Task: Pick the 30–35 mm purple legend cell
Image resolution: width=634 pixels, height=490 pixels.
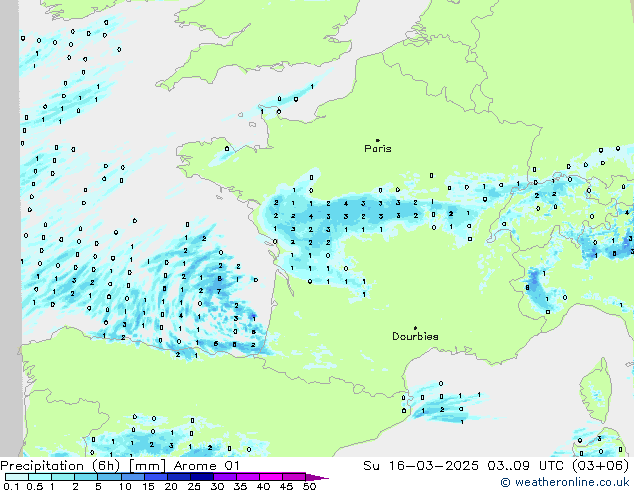Action: pyautogui.click(x=225, y=477)
